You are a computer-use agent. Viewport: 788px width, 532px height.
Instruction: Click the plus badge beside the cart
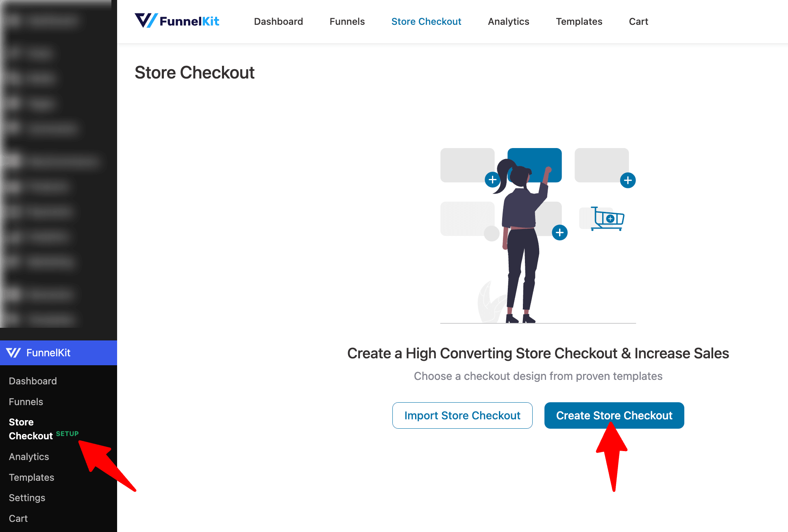coord(628,180)
